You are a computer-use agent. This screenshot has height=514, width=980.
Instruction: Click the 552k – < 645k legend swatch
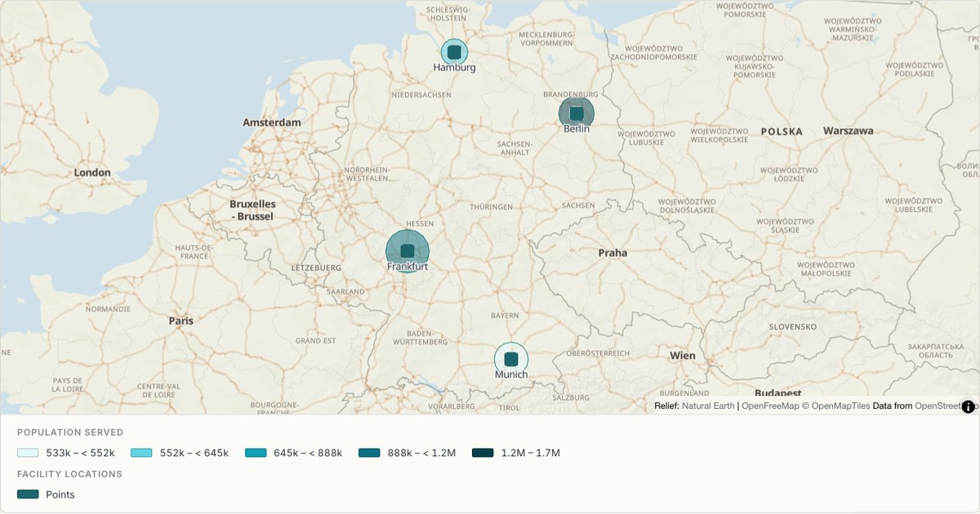141,453
